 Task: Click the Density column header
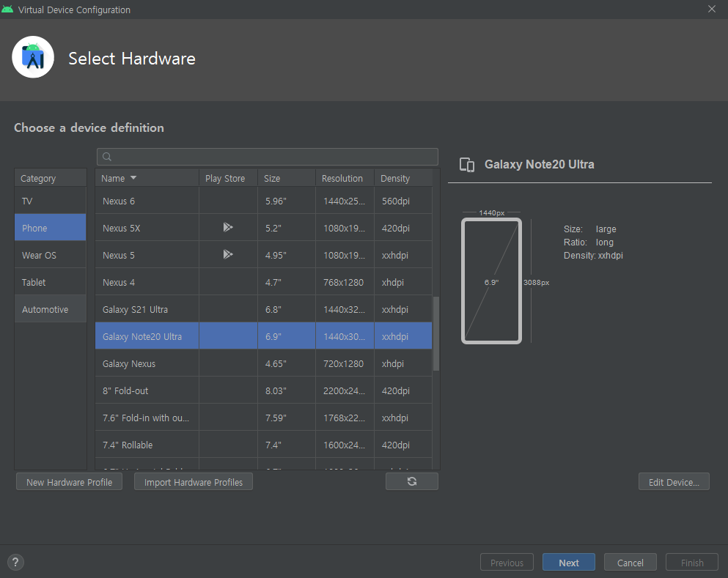pyautogui.click(x=403, y=178)
